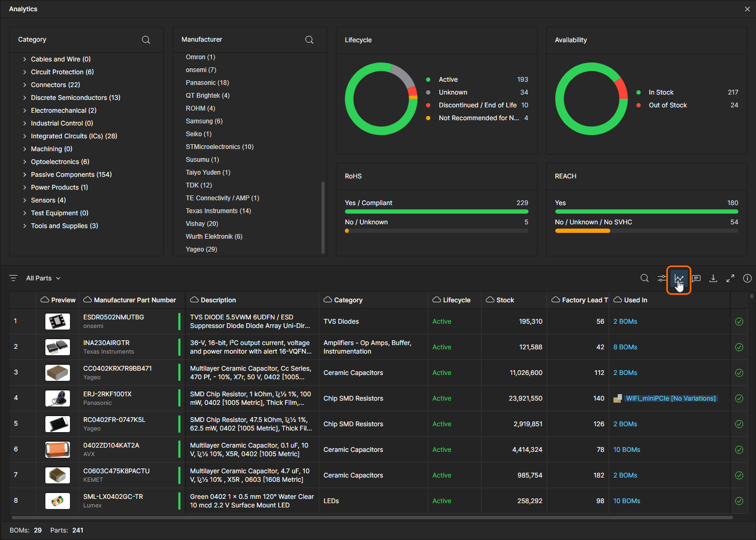Open the filter sliders settings icon

click(662, 278)
